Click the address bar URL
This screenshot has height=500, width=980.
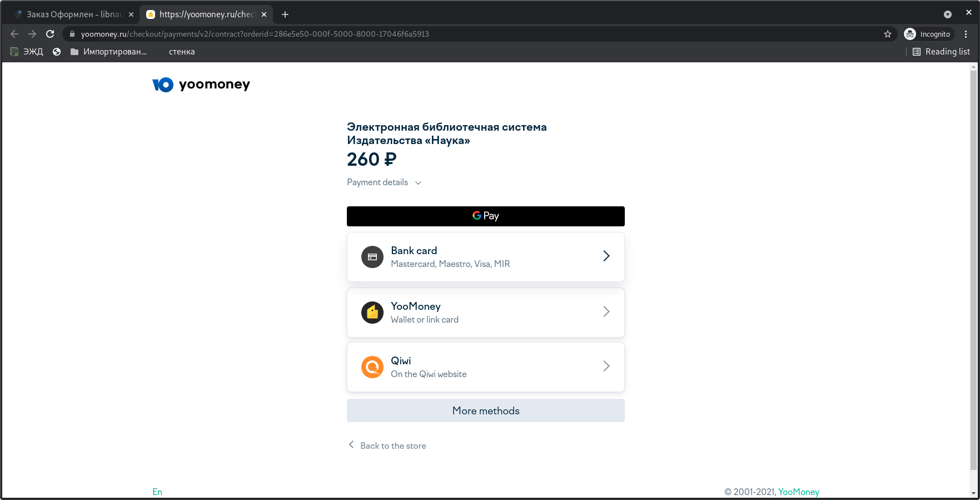coord(255,34)
